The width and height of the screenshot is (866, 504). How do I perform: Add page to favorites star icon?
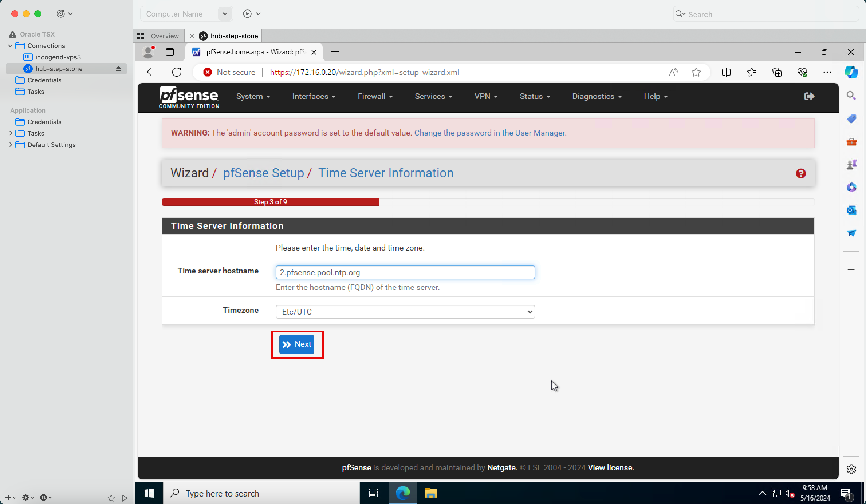(x=696, y=72)
